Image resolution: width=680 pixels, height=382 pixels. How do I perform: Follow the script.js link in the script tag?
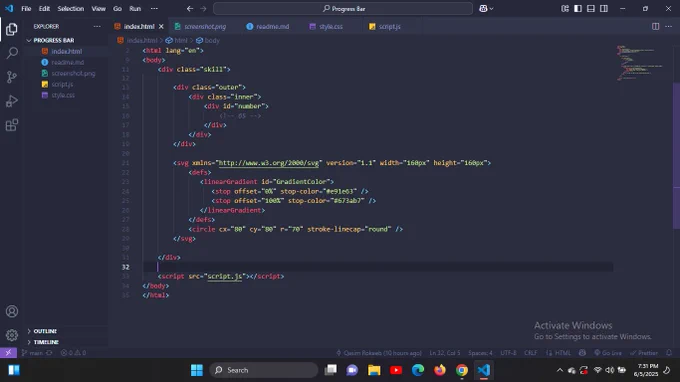(225, 276)
